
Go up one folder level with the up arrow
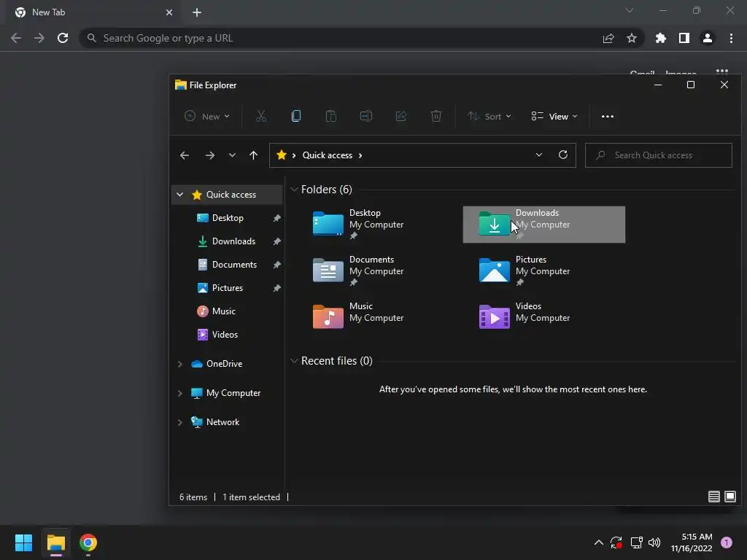pyautogui.click(x=253, y=155)
